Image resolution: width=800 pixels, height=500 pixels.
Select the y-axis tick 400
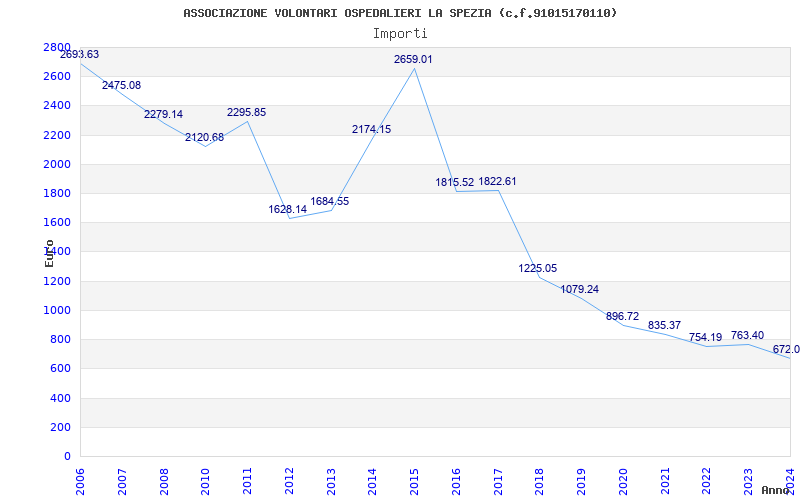coord(61,398)
